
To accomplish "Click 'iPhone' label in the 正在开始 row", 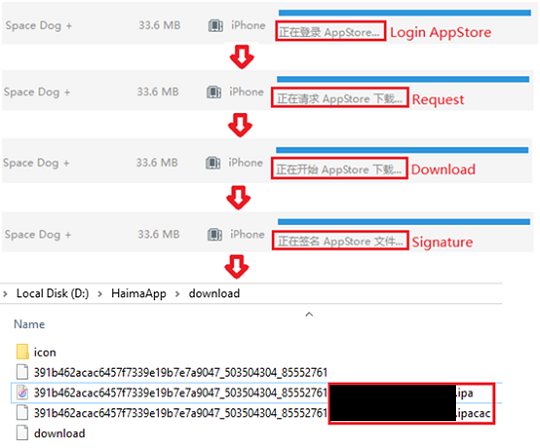I will point(246,162).
